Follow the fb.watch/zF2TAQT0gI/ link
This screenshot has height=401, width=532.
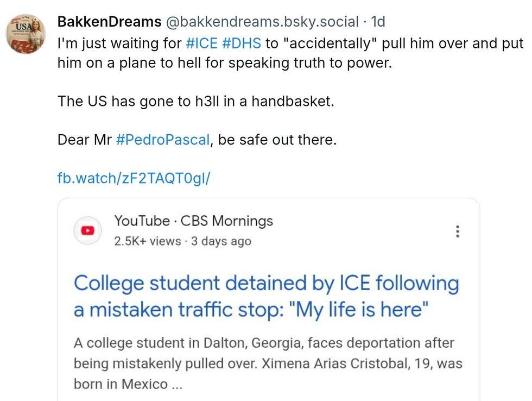point(133,178)
